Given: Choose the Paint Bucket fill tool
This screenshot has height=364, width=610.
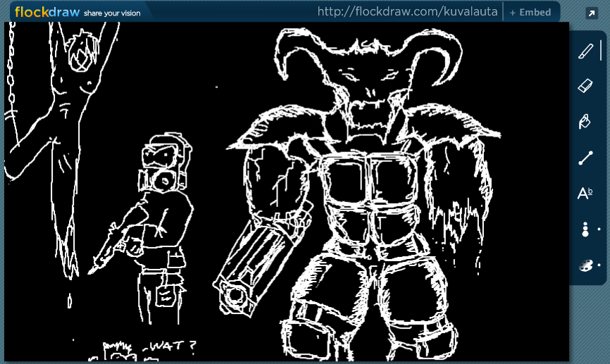Looking at the screenshot, I should coord(585,122).
